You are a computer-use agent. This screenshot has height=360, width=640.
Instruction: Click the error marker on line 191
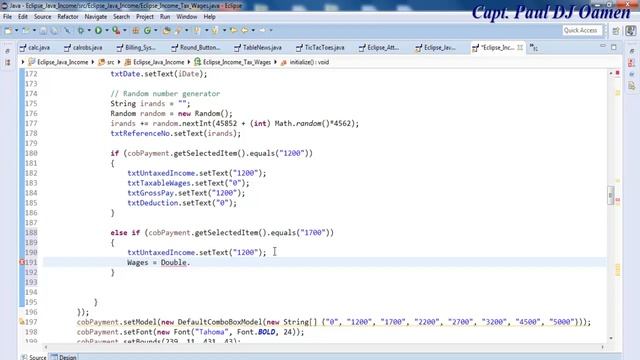point(22,262)
